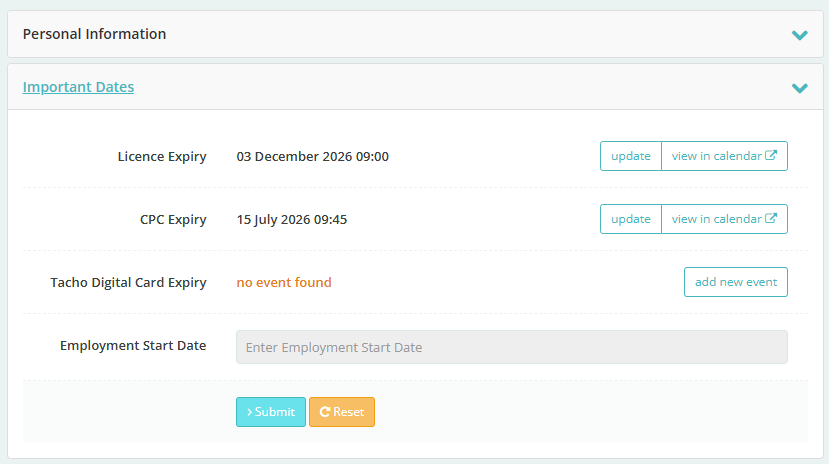Update the CPC Expiry date
The height and width of the screenshot is (464, 829).
coord(630,219)
